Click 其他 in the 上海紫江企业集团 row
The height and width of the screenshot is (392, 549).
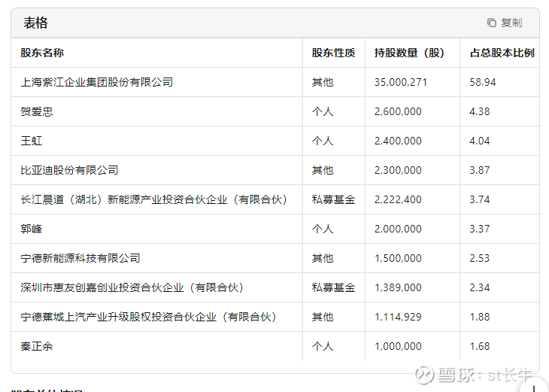(x=323, y=82)
